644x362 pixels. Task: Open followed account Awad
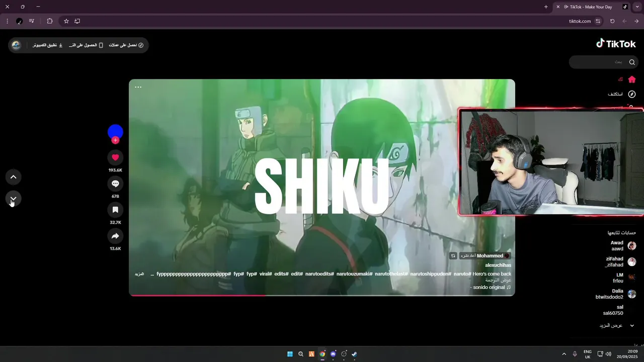point(622,246)
